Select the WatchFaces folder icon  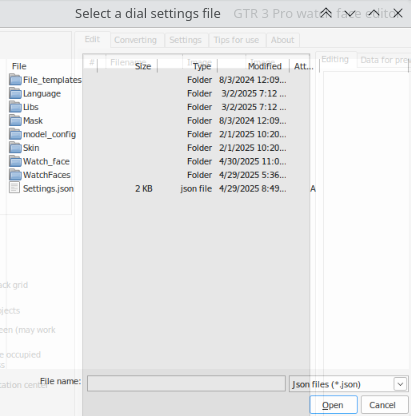[15, 175]
